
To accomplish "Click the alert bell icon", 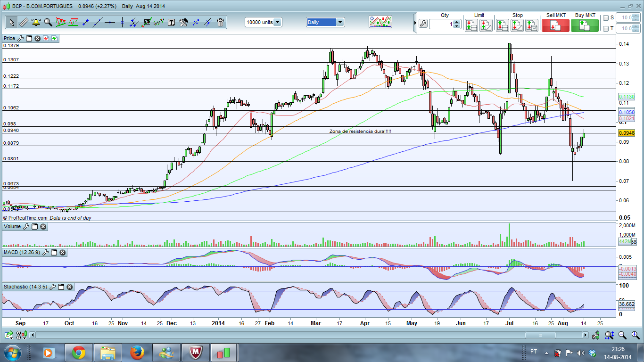I will point(35,22).
